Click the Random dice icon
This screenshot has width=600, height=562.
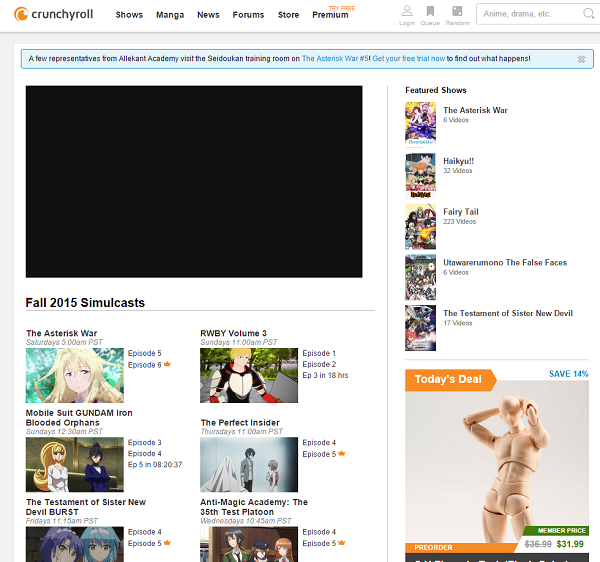pos(457,11)
